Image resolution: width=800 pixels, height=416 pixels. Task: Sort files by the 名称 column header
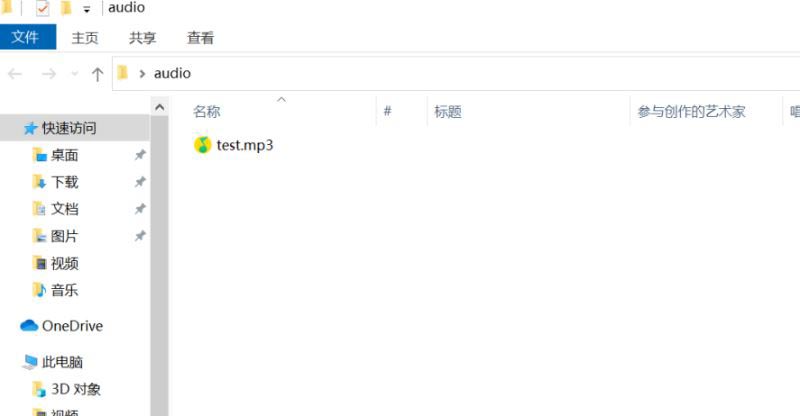(x=207, y=111)
